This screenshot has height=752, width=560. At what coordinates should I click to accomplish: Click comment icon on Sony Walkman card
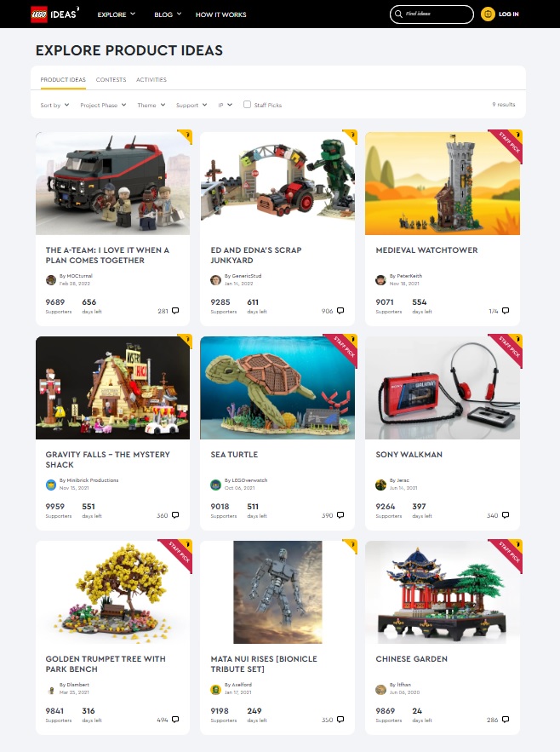tap(506, 515)
